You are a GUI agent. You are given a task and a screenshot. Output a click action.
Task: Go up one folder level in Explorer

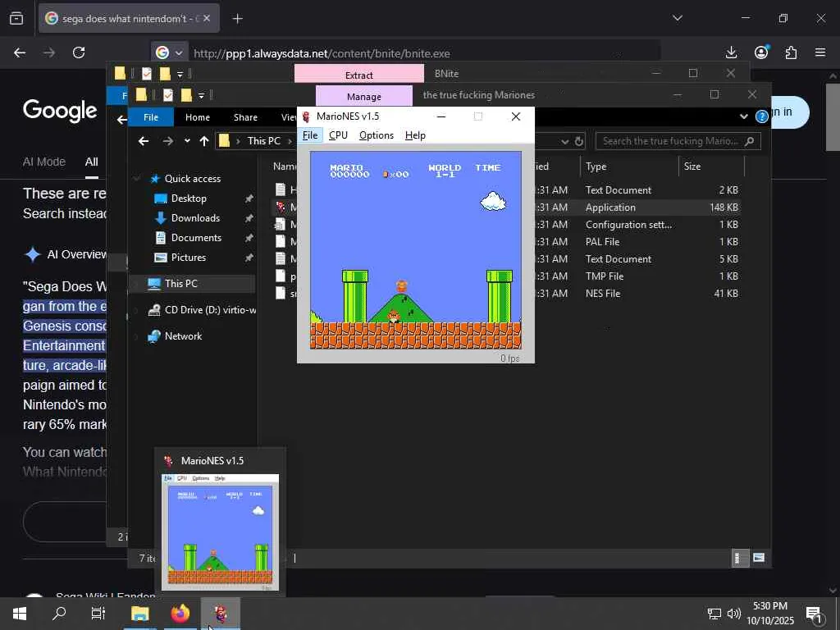pyautogui.click(x=204, y=141)
